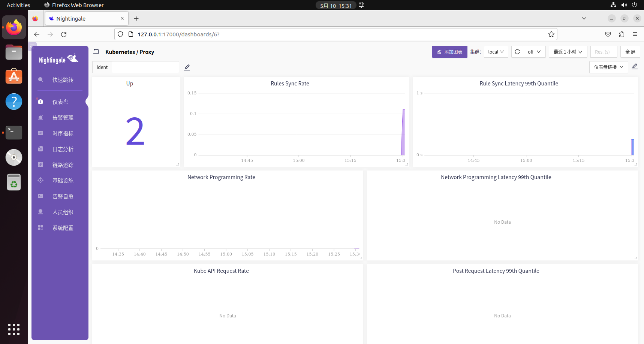The width and height of the screenshot is (644, 344).
Task: Click the person icon beside 人员组织
Action: click(x=40, y=212)
